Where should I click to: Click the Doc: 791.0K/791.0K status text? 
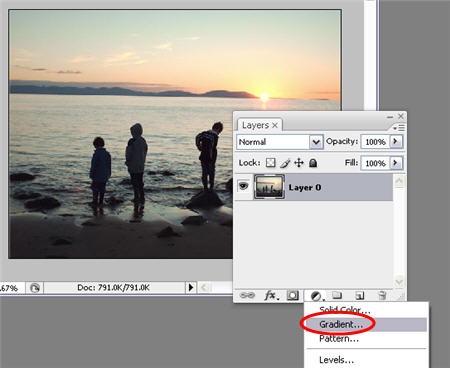click(x=113, y=287)
